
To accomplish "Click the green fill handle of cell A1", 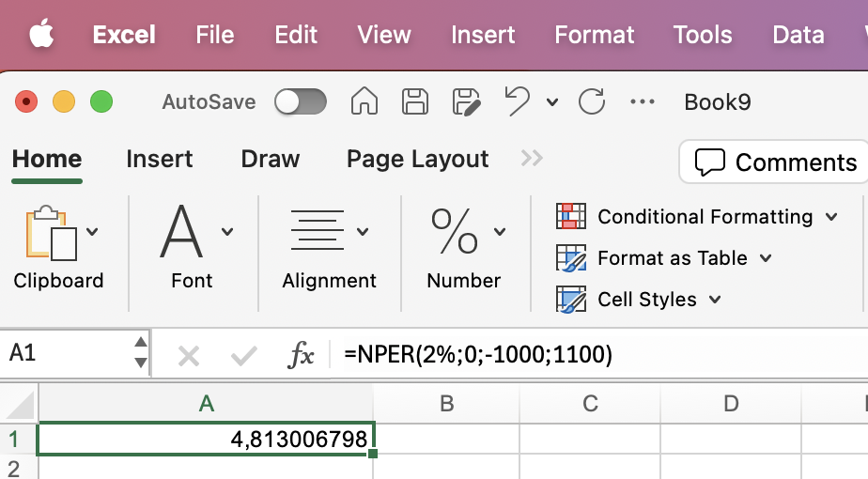I will click(373, 454).
